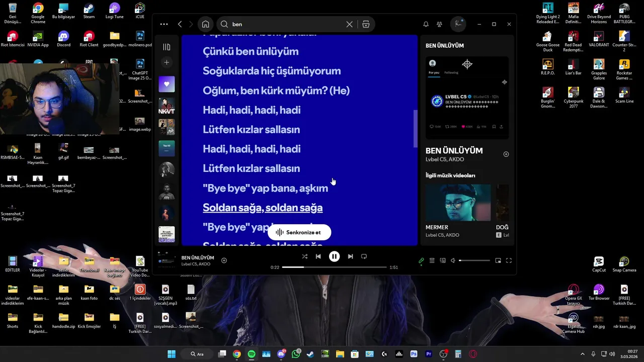Open the mini player
Viewport: 644px width, 362px height.
(x=498, y=260)
